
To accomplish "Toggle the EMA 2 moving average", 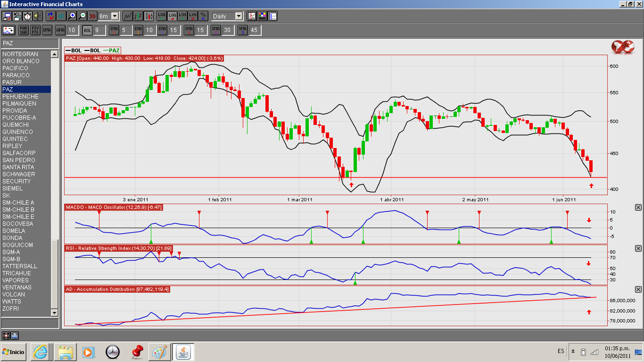I will (x=138, y=30).
